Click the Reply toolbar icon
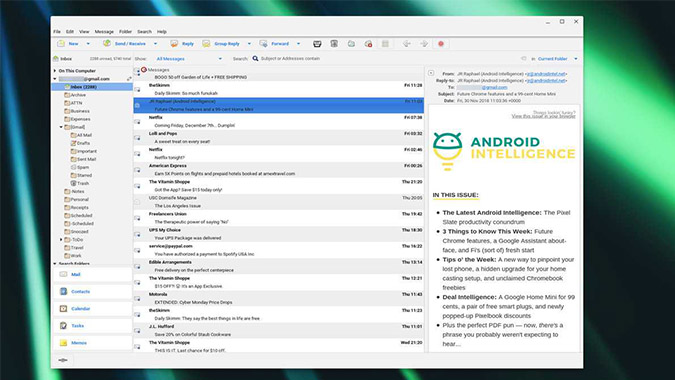This screenshot has height=380, width=675. pyautogui.click(x=174, y=43)
